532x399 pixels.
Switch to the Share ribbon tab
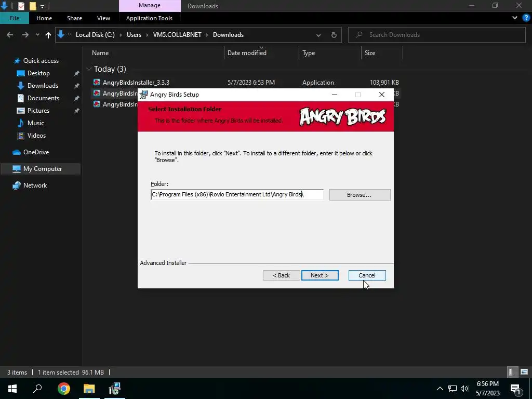(74, 18)
